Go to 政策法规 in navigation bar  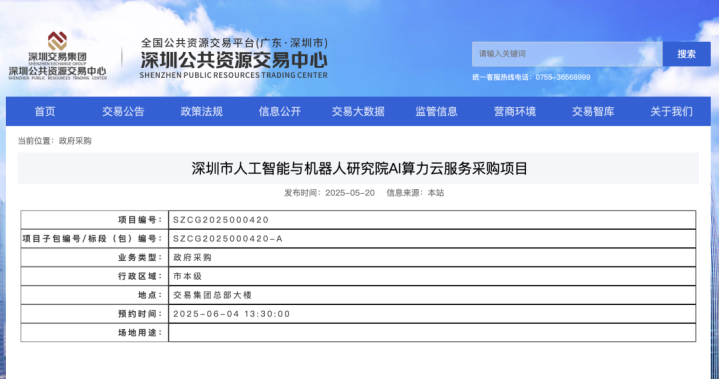coord(201,111)
